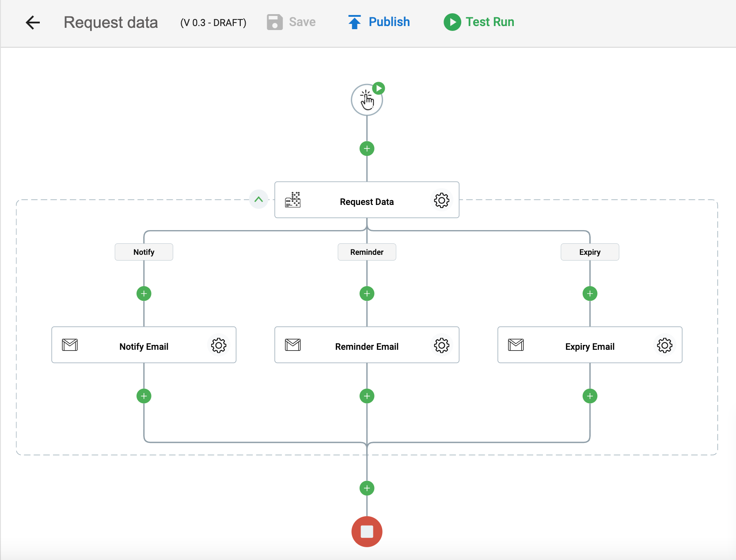736x560 pixels.
Task: Click the Request data workflow title
Action: coord(111,22)
